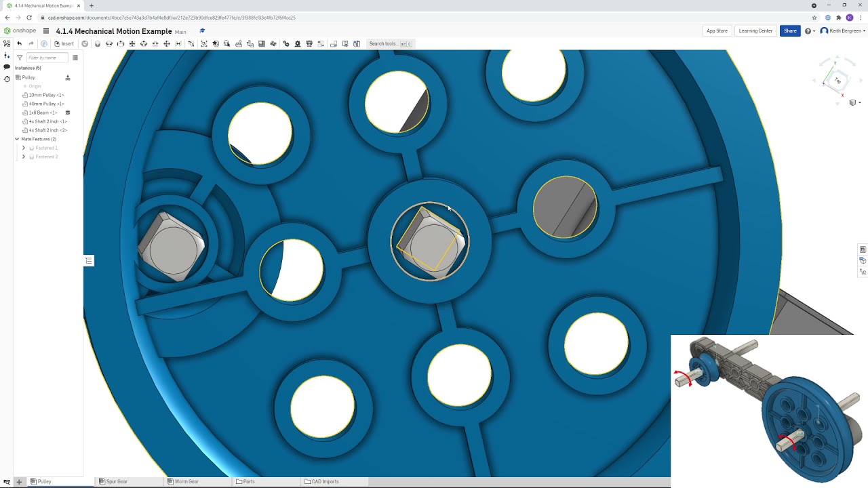
Task: Click the Undo arrow
Action: click(19, 43)
